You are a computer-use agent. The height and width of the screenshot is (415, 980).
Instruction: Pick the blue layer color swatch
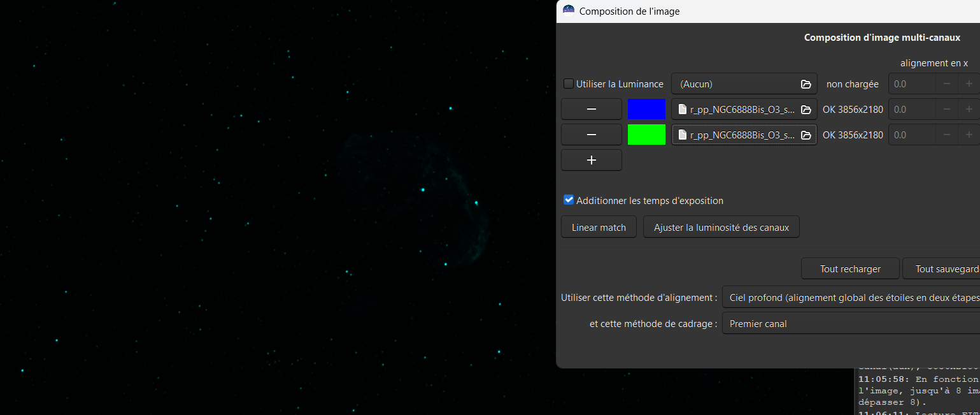646,110
